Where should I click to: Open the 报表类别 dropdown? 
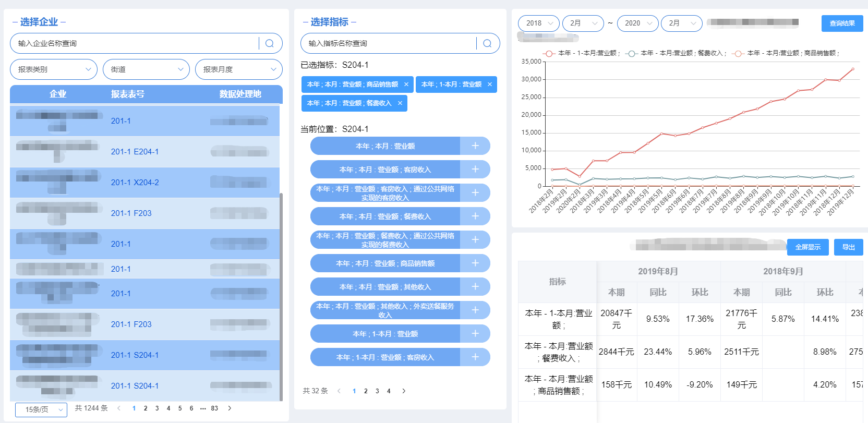[54, 69]
